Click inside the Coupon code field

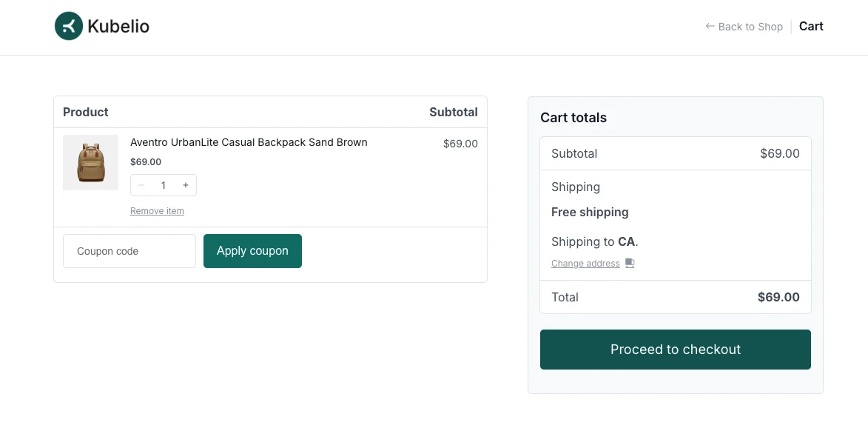pyautogui.click(x=129, y=251)
